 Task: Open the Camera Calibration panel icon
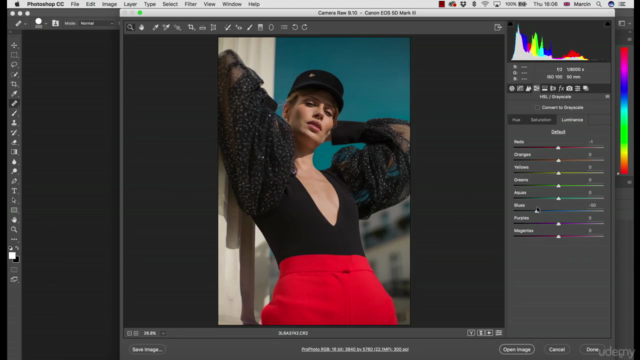569,88
